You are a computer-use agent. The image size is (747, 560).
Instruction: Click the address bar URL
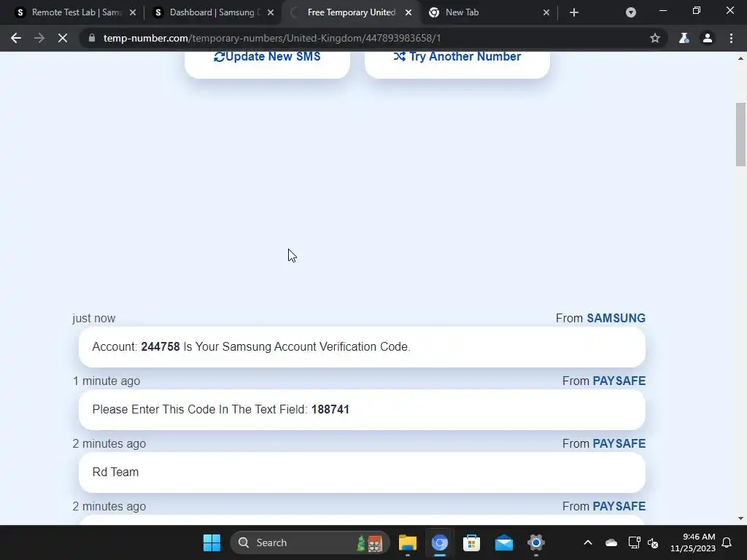(272, 38)
